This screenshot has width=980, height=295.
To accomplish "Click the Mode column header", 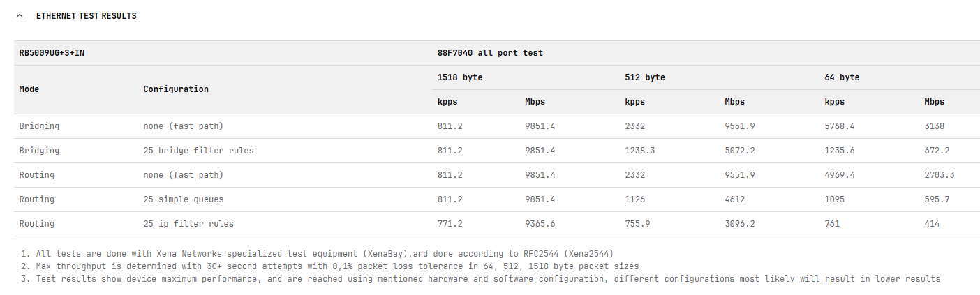I will pos(29,89).
